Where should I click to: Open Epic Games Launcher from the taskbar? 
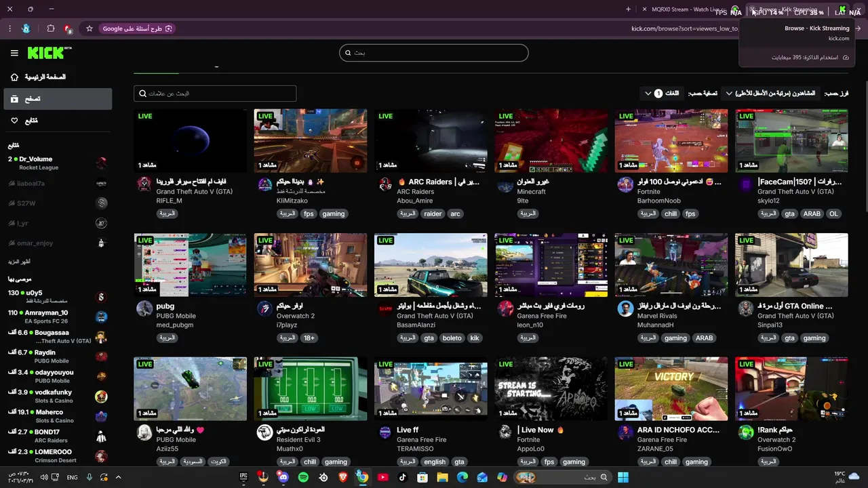(x=243, y=477)
